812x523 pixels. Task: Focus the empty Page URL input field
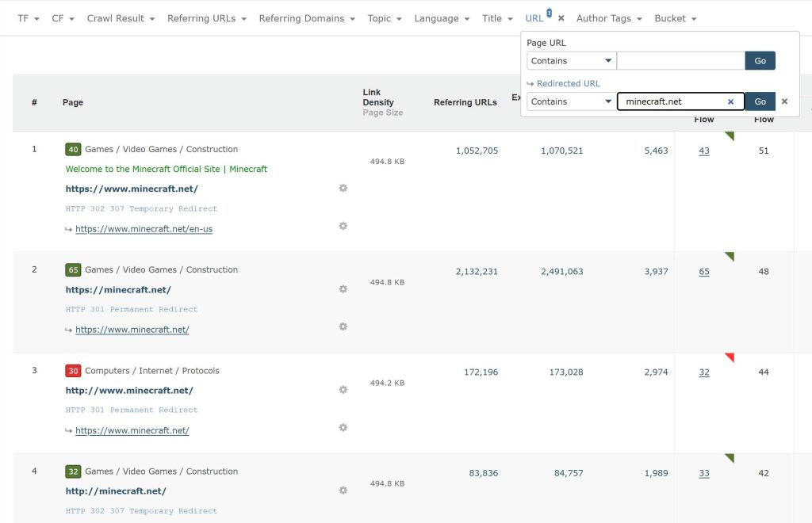[x=680, y=60]
